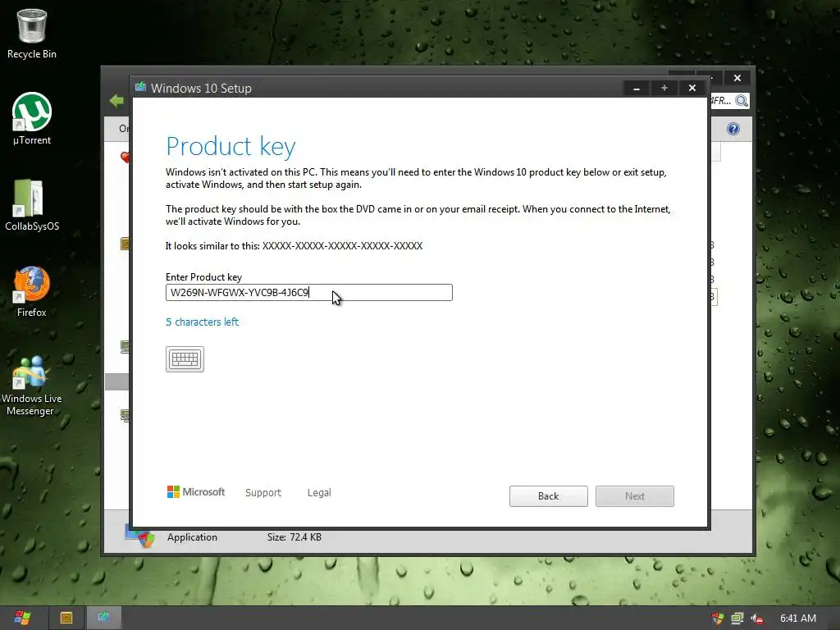The image size is (840, 630).
Task: Launch the Firefox desktop shortcut
Action: coord(32,292)
